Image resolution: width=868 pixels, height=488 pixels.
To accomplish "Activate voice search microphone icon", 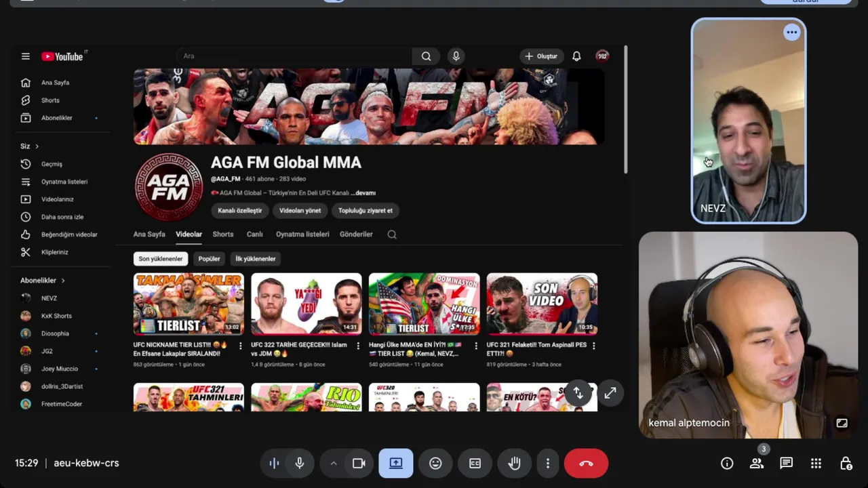I will click(x=456, y=56).
